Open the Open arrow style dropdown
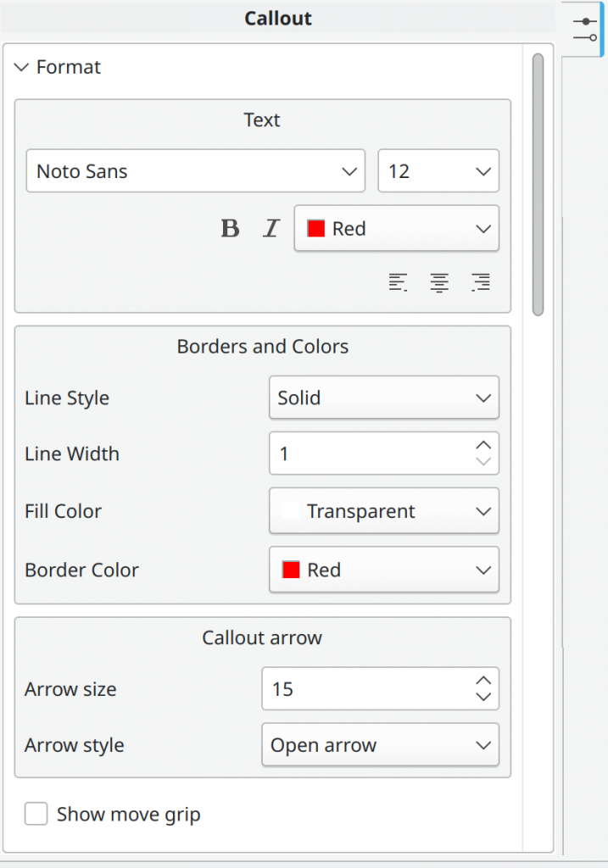 pyautogui.click(x=380, y=745)
